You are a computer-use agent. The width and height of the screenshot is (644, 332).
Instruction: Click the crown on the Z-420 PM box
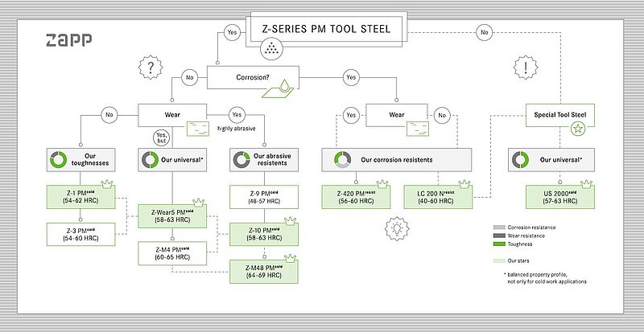[x=382, y=184]
